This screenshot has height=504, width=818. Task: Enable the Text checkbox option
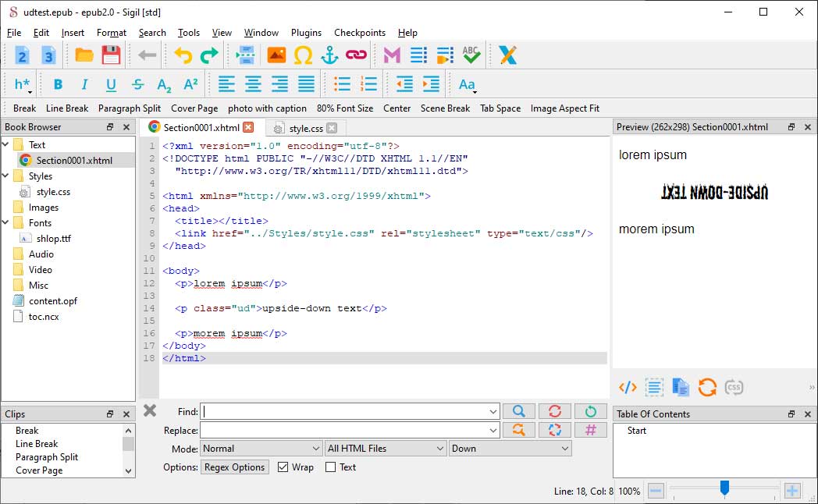point(330,467)
